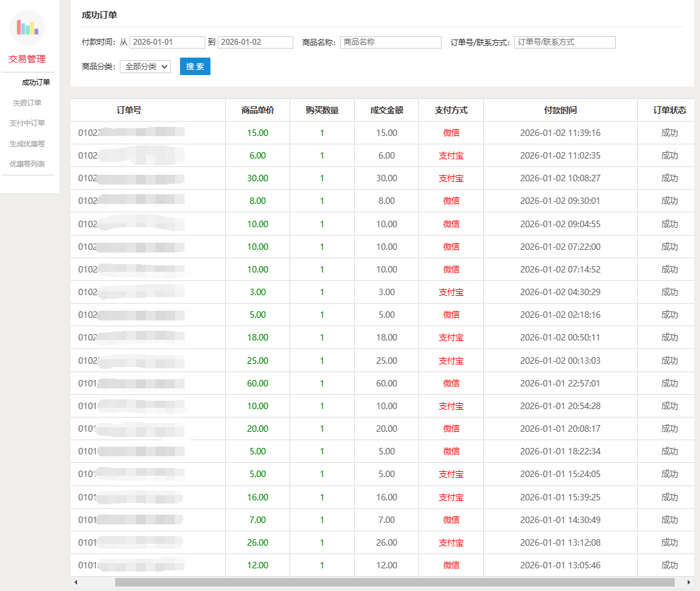This screenshot has width=700, height=591.
Task: View the 优惠卷列表 page
Action: [x=27, y=164]
